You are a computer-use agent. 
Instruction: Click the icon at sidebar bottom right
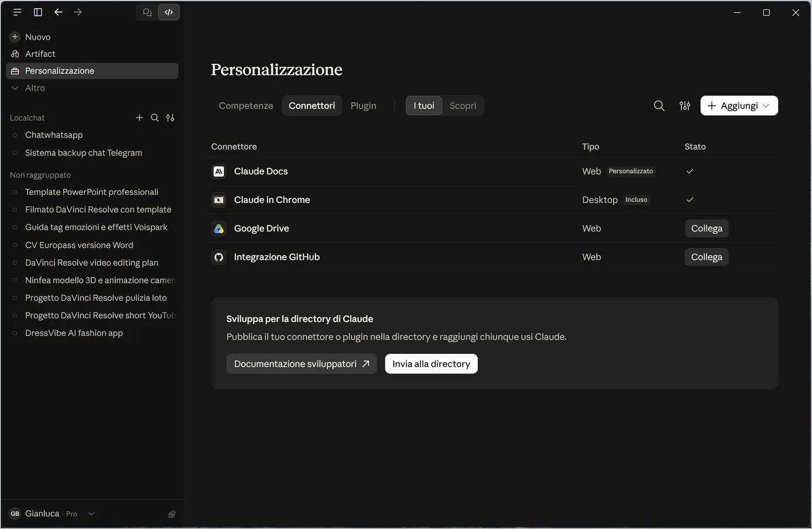point(172,514)
